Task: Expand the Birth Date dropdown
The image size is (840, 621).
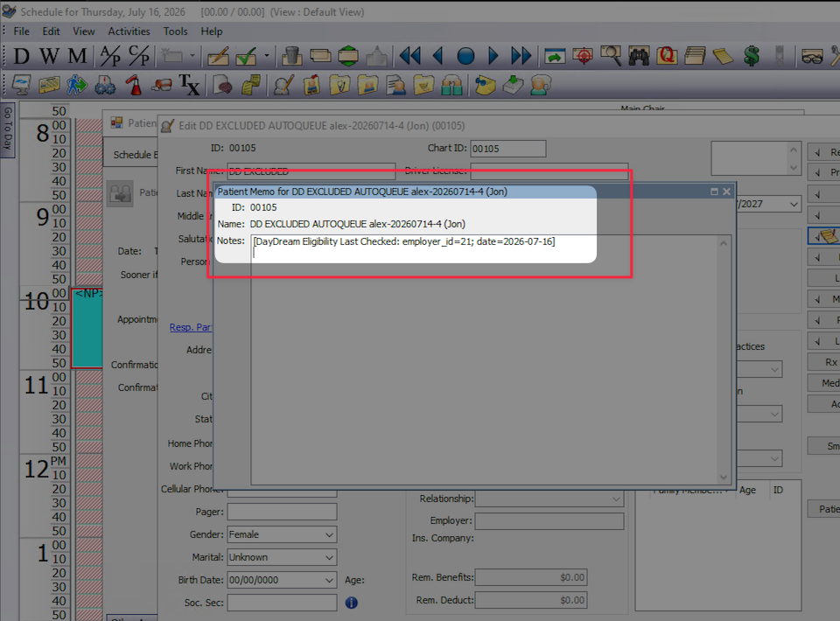Action: pyautogui.click(x=330, y=580)
